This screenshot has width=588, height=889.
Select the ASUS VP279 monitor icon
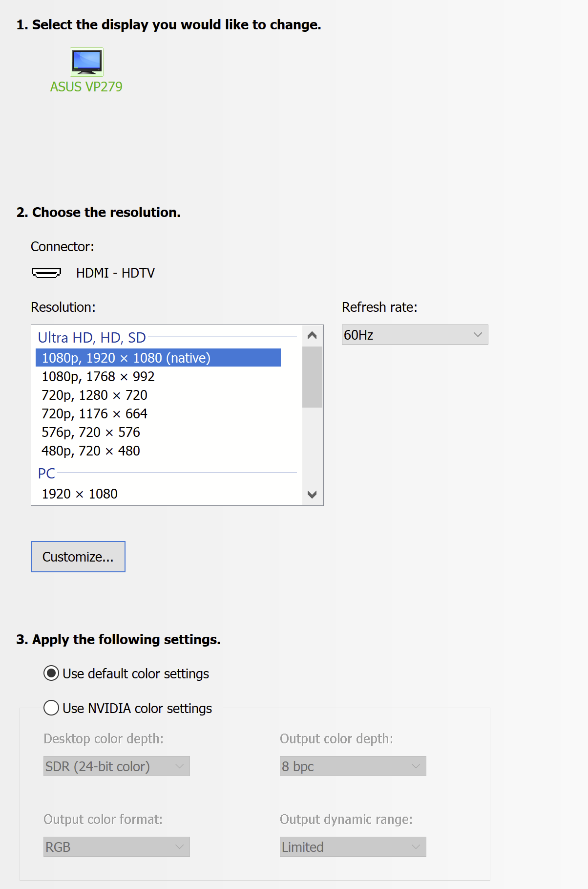tap(86, 62)
